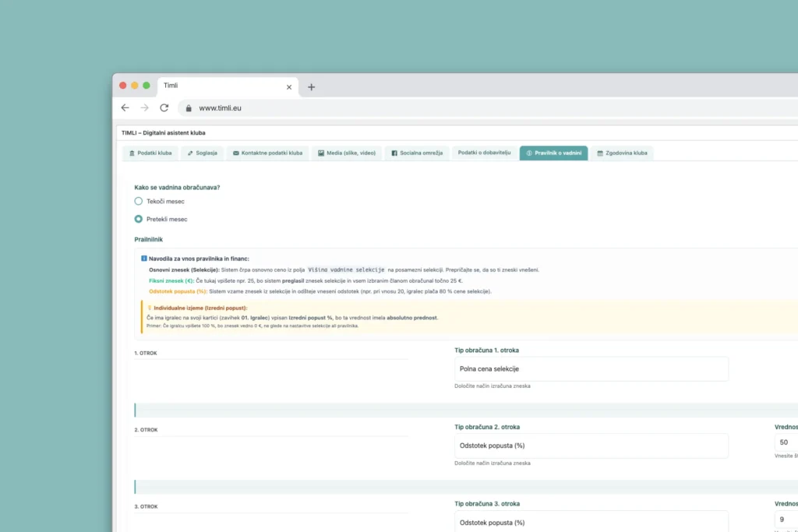
Task: Switch to the 'Podatki o dobavitelju' tab
Action: point(484,153)
